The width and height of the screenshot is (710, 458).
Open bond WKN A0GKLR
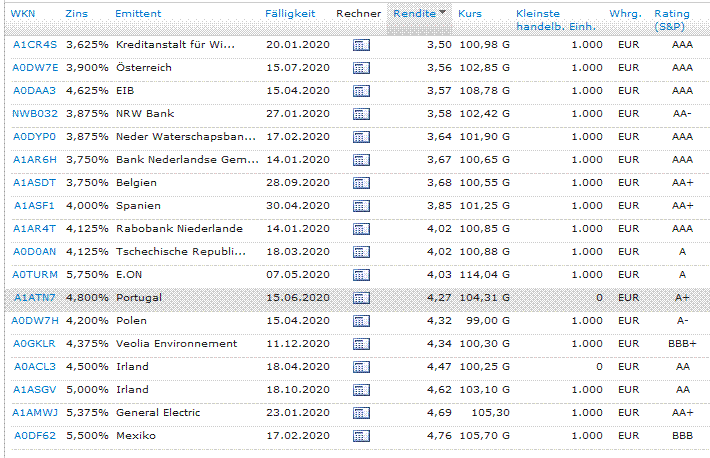[34, 344]
